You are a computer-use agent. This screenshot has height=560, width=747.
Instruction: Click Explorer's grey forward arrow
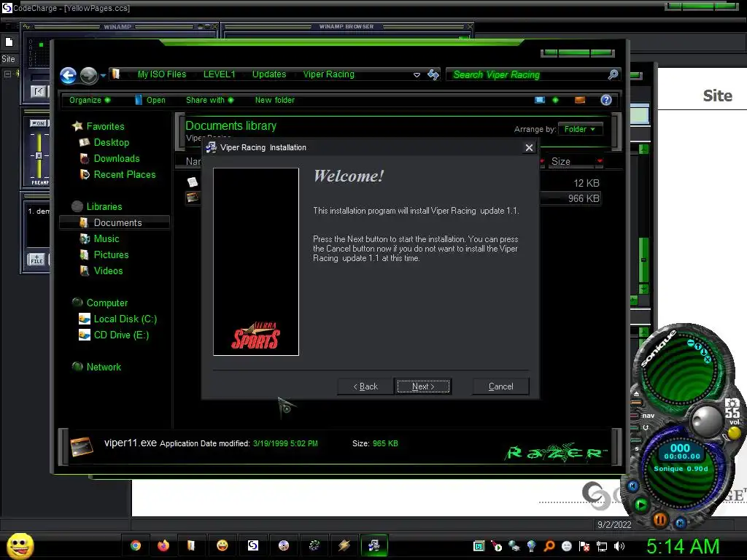click(88, 75)
